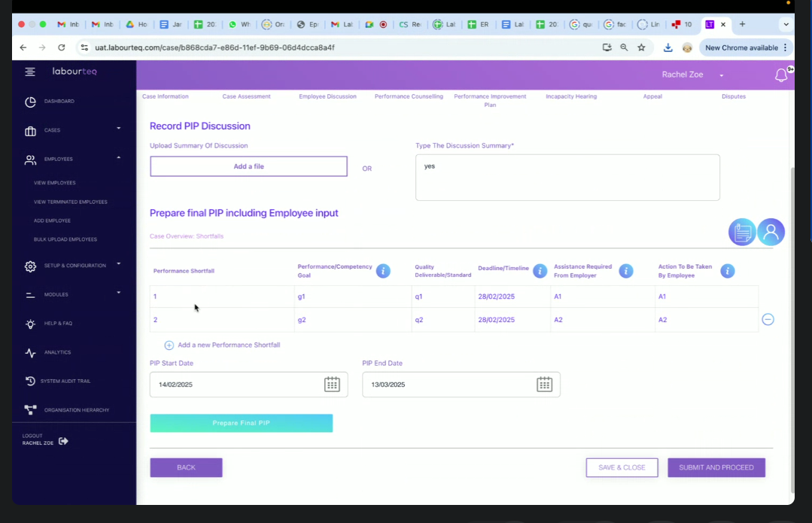812x523 pixels.
Task: Open Setup & Configuration gear icon
Action: click(x=31, y=266)
